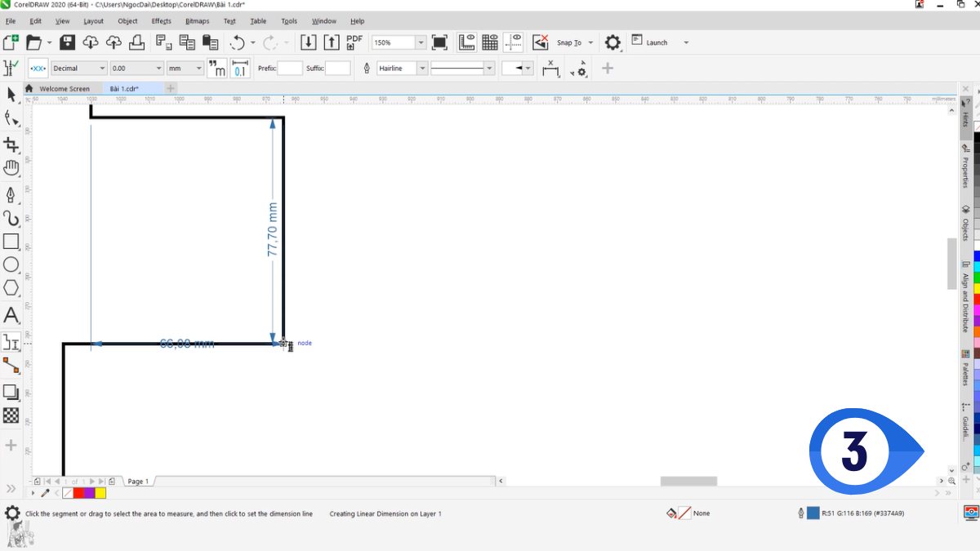Toggle show dimension units
This screenshot has width=980, height=551.
point(217,69)
